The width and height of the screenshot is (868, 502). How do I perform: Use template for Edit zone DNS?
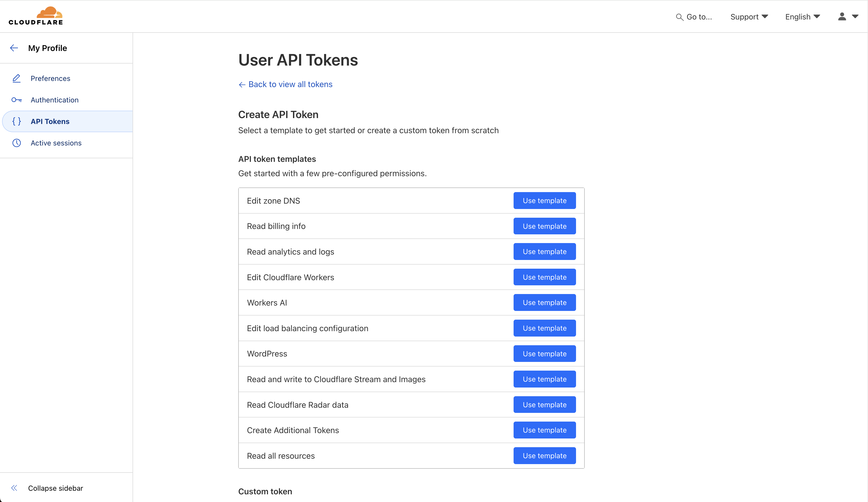tap(544, 201)
